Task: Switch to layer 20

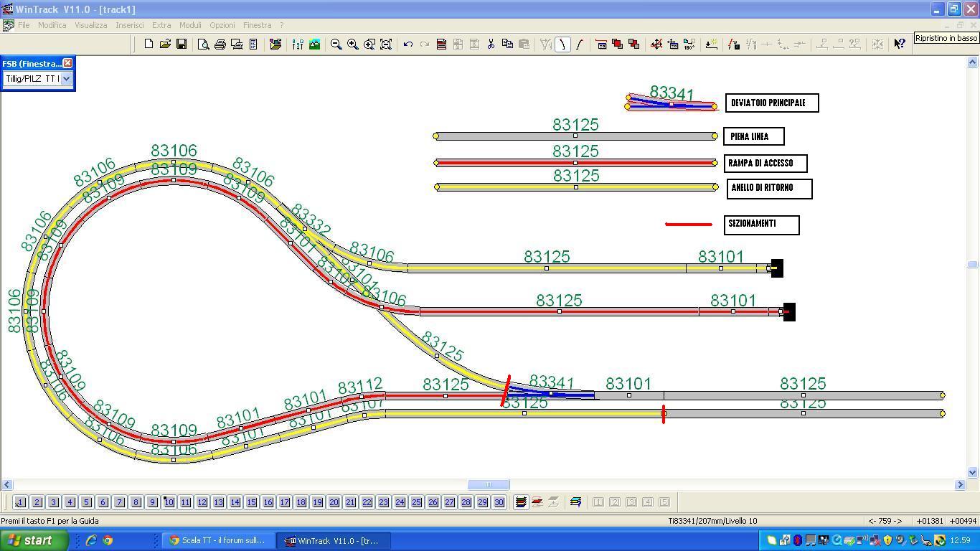Action: [334, 502]
